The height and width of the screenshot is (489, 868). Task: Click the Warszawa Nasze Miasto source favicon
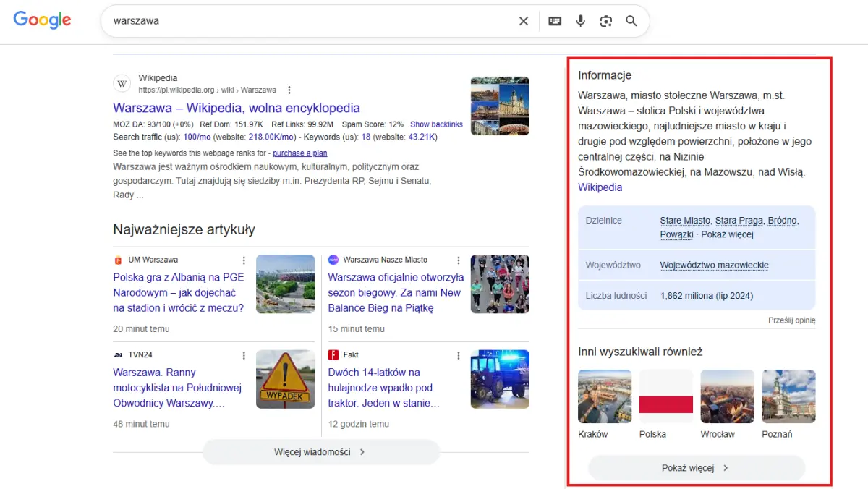(x=333, y=260)
